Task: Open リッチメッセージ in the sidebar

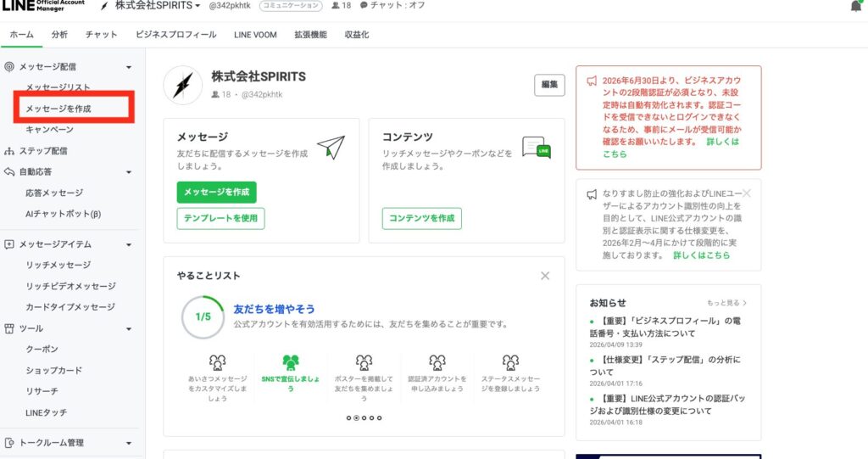Action: tap(58, 265)
